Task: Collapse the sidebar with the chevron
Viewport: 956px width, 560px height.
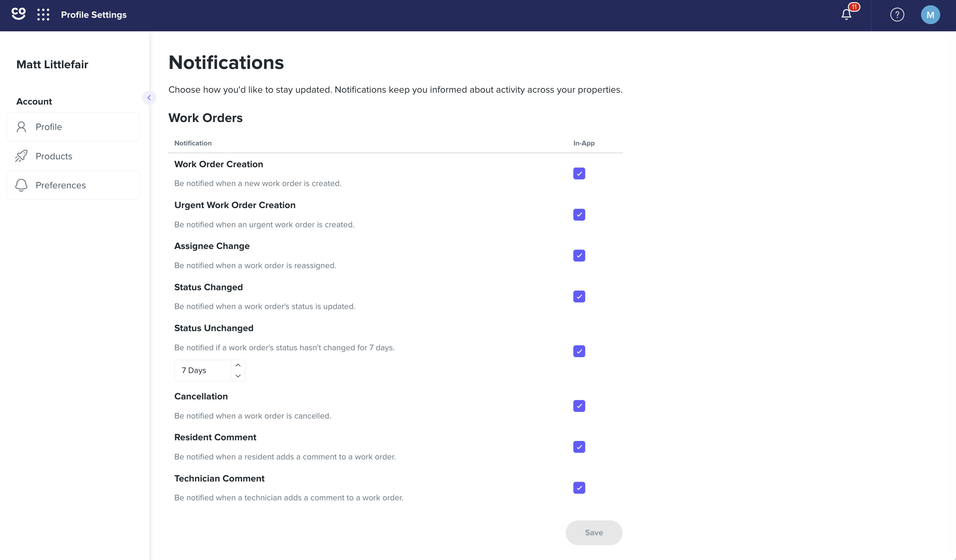Action: coord(149,98)
